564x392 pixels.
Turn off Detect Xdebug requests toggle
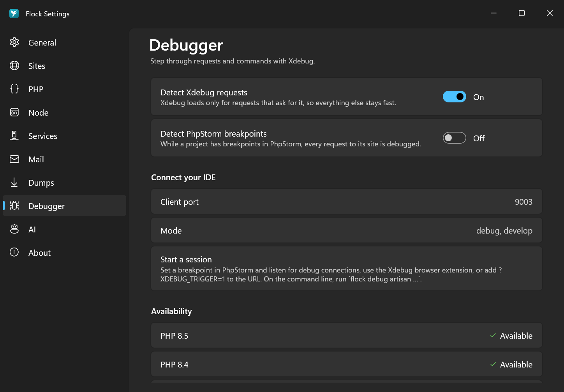pyautogui.click(x=455, y=97)
